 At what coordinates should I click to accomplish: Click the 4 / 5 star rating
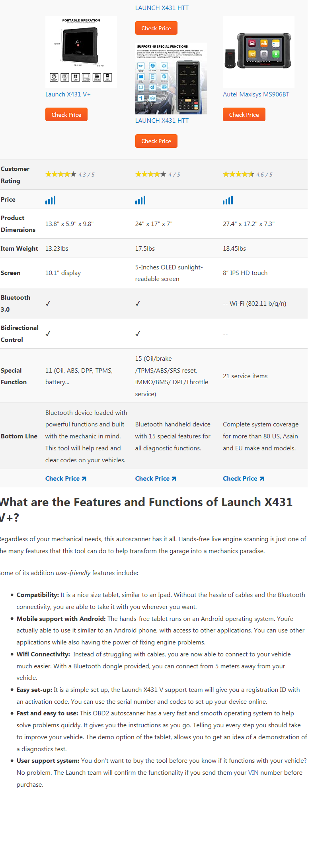click(158, 175)
